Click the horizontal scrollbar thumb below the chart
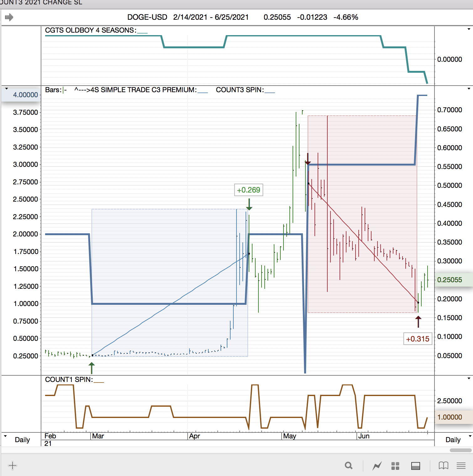The image size is (473, 476). click(x=460, y=450)
